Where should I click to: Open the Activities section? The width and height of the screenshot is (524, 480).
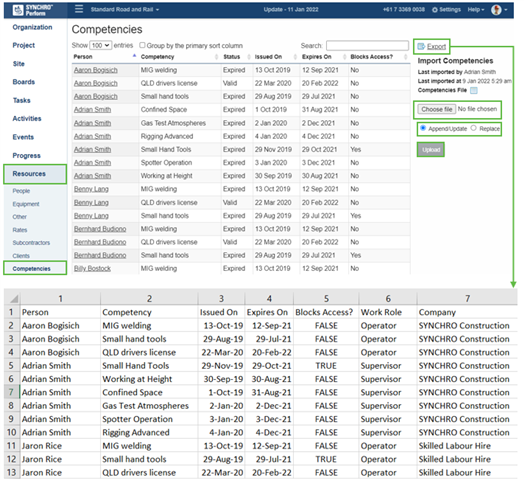click(x=27, y=119)
